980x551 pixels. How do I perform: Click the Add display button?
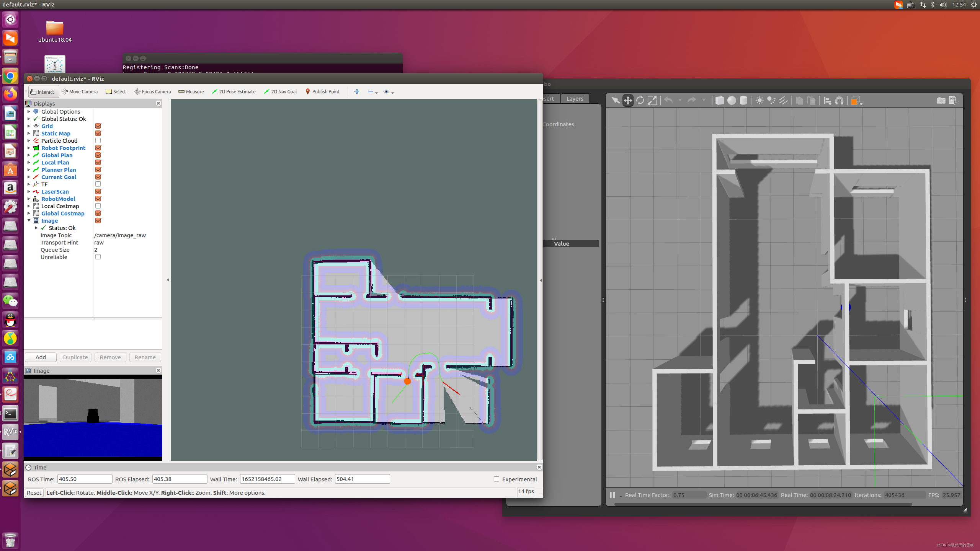(41, 357)
